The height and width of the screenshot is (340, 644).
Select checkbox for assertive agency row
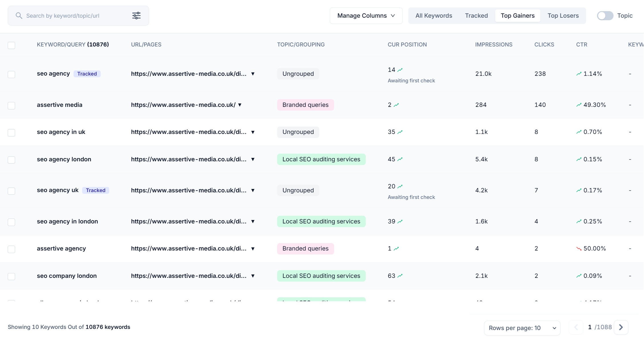tap(11, 249)
